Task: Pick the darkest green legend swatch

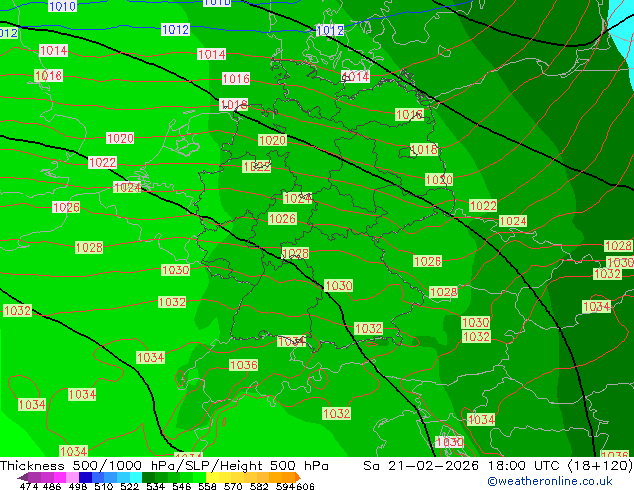Action: click(148, 477)
